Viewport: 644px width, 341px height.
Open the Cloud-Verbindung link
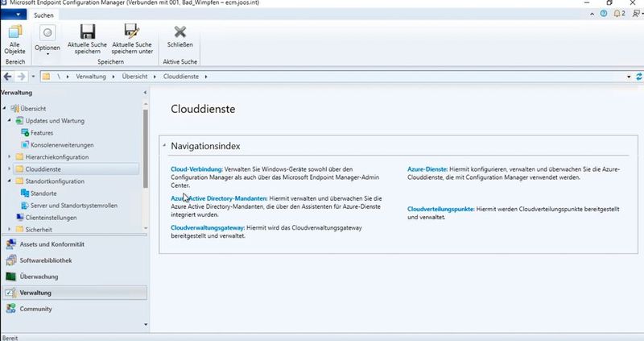196,169
